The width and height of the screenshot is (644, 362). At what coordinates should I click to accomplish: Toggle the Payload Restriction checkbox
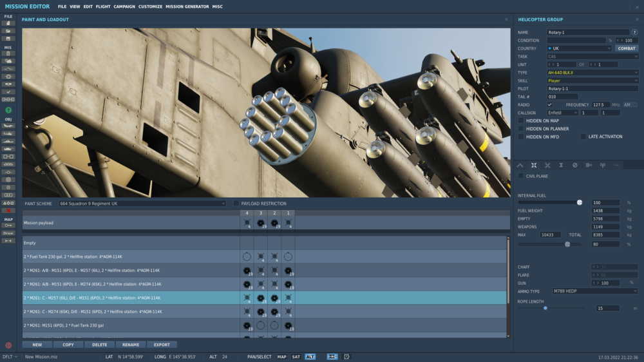click(x=236, y=204)
